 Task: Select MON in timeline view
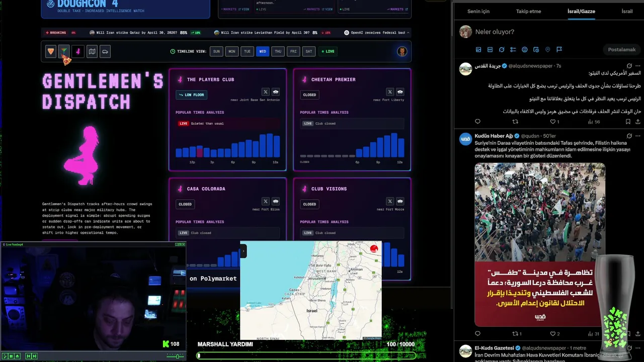[231, 51]
